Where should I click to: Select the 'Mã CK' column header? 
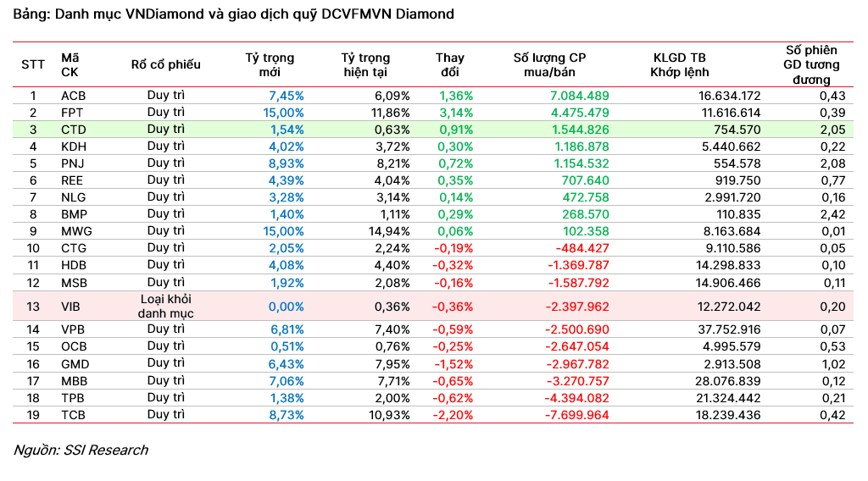[70, 64]
